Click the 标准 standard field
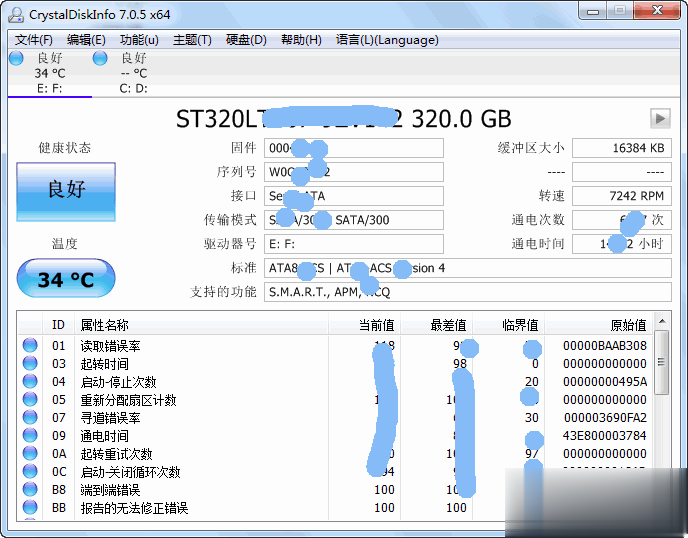 (x=468, y=268)
